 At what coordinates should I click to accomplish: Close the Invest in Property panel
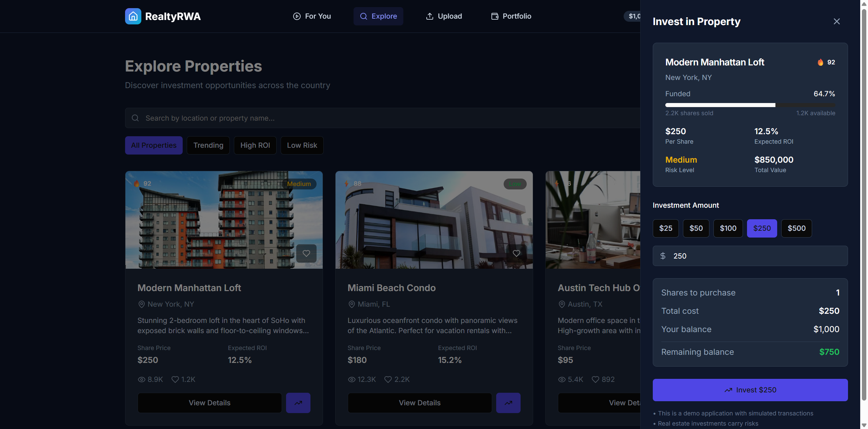(836, 21)
